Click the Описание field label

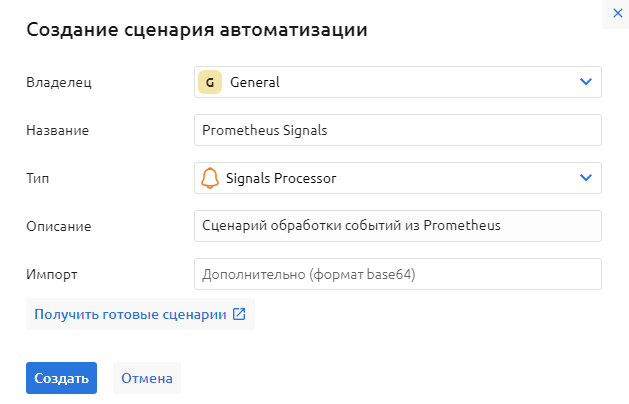click(58, 226)
